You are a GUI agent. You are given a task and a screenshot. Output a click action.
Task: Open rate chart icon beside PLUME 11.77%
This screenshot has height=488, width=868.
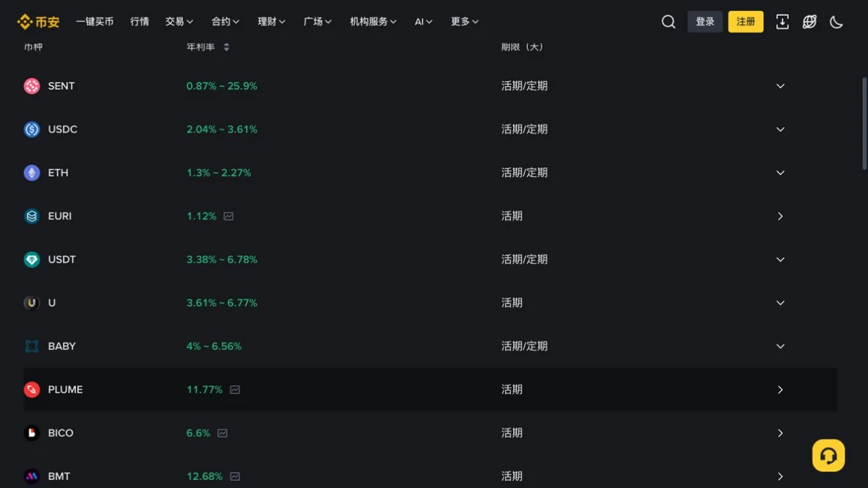click(235, 390)
